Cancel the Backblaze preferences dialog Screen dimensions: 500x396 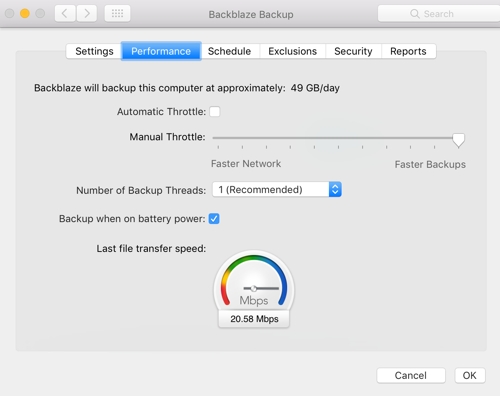(411, 375)
